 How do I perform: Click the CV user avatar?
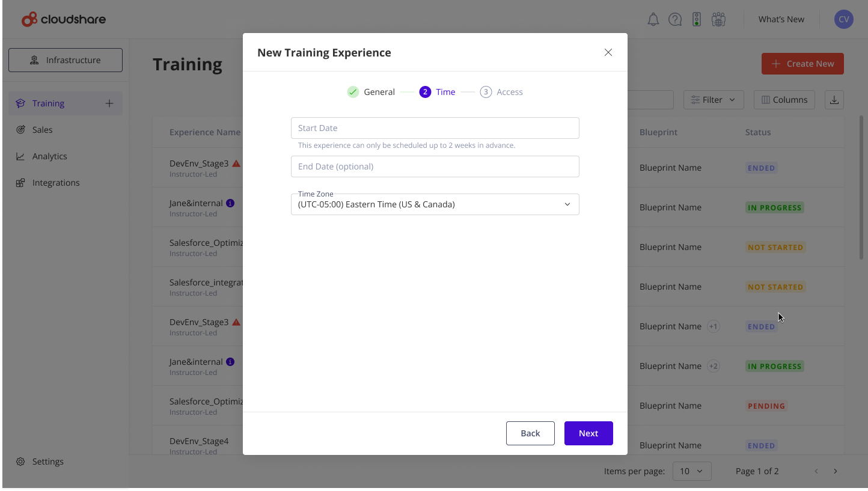pyautogui.click(x=844, y=19)
